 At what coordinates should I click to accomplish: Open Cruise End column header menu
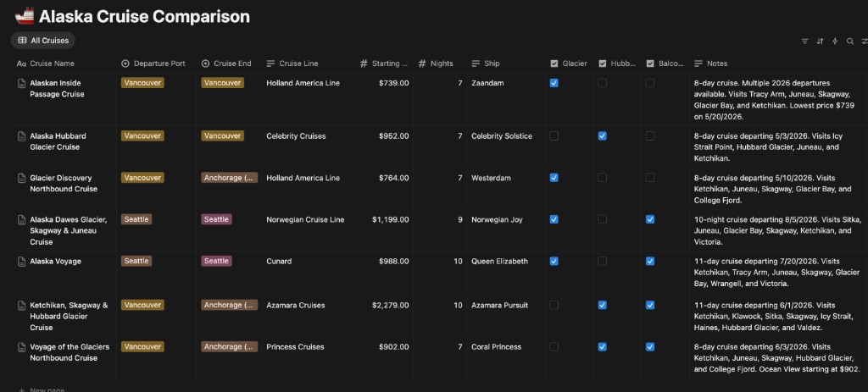[x=228, y=63]
